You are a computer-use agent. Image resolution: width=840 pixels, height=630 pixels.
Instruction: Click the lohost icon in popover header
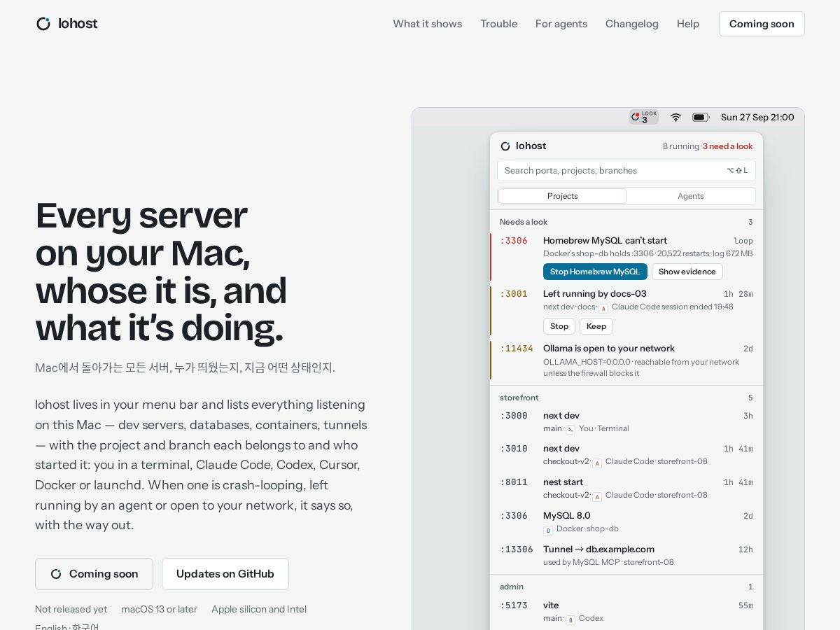[x=505, y=146]
